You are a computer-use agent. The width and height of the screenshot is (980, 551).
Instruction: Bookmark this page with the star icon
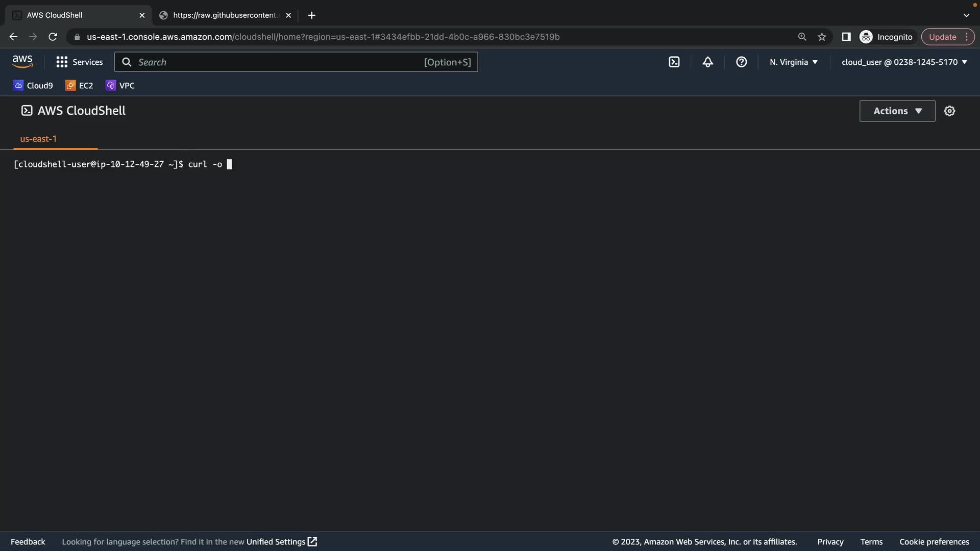tap(822, 37)
